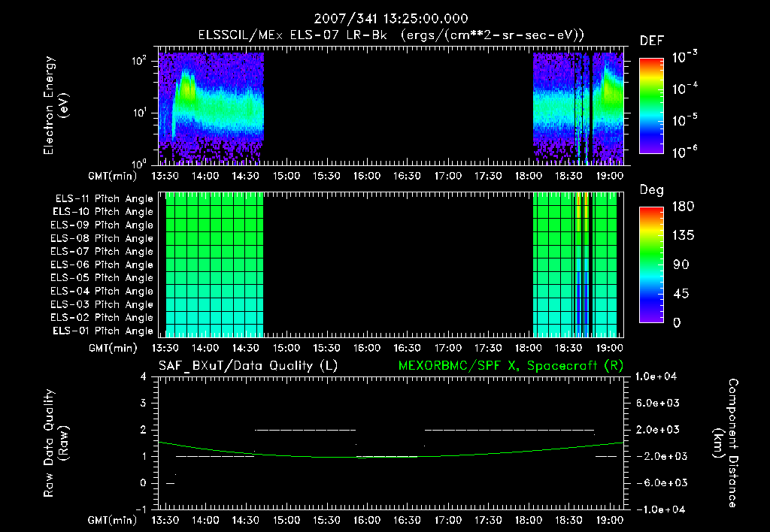
Task: Select the ELS-09 Pitch Angle row label
Action: pos(102,225)
